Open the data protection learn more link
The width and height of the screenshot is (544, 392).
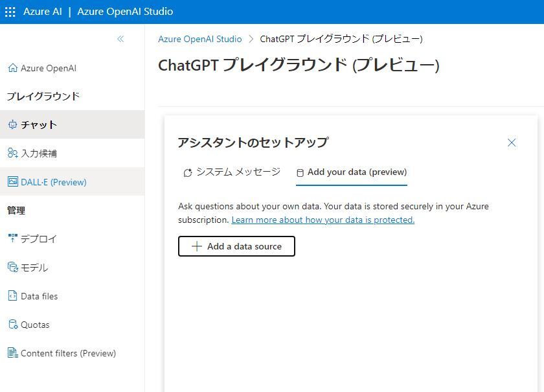pyautogui.click(x=323, y=220)
